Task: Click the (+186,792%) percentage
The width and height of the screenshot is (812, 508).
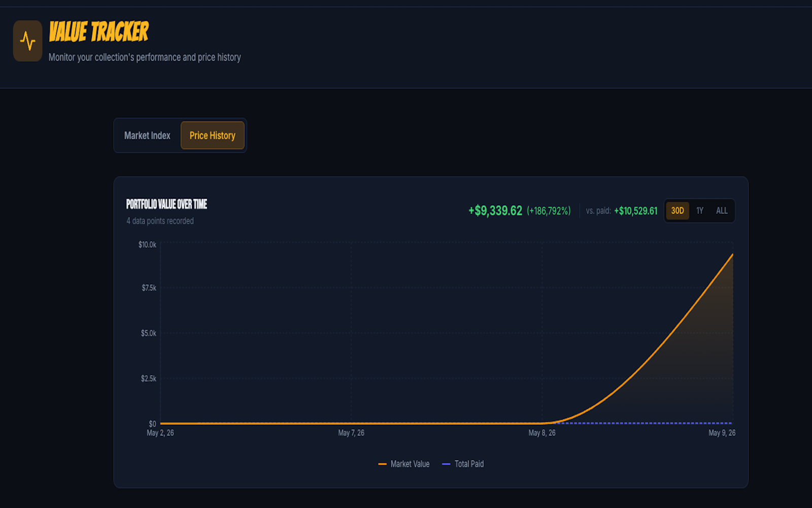Action: (x=549, y=211)
